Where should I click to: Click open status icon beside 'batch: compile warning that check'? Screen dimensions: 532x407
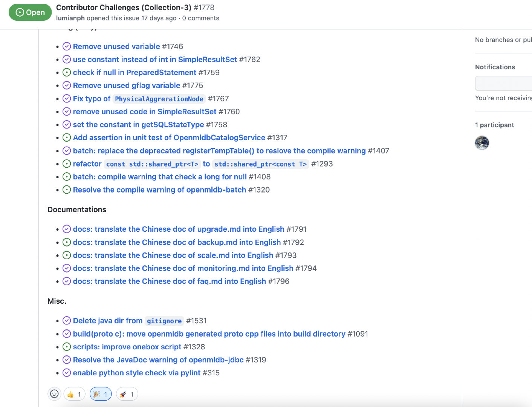coord(67,177)
